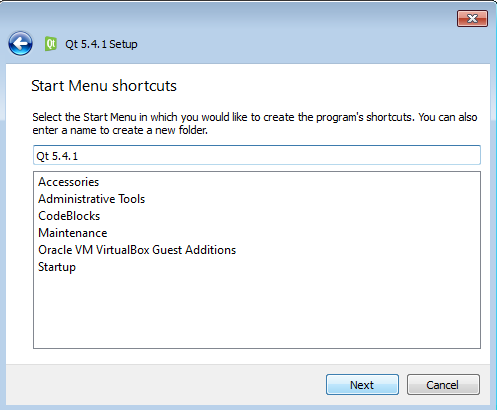This screenshot has height=410, width=497.
Task: Click the Start Menu shortcuts heading
Action: 104,86
